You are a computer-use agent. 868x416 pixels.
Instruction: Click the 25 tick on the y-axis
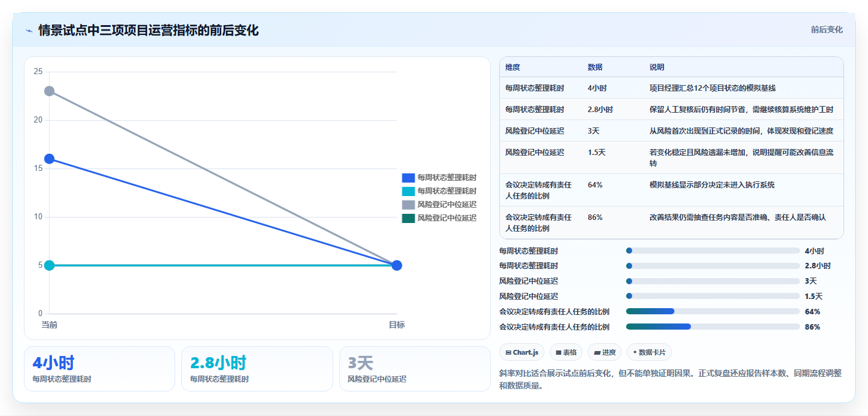(x=38, y=72)
